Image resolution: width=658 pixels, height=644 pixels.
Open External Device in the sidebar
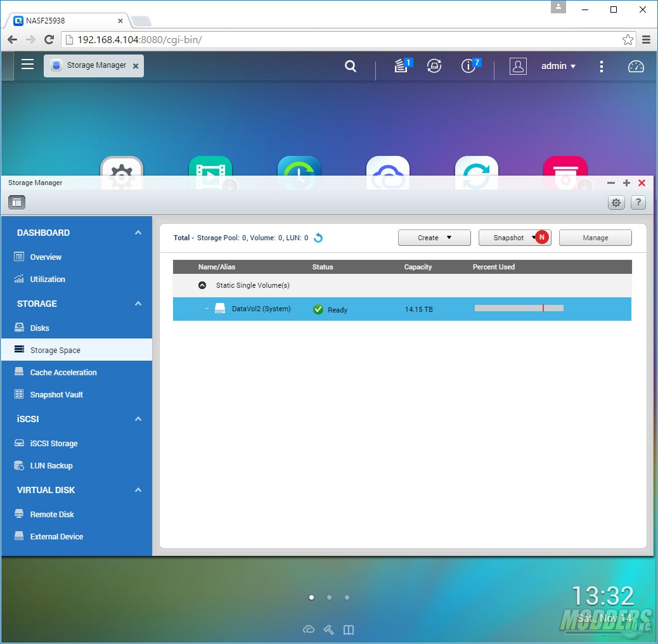pos(76,536)
